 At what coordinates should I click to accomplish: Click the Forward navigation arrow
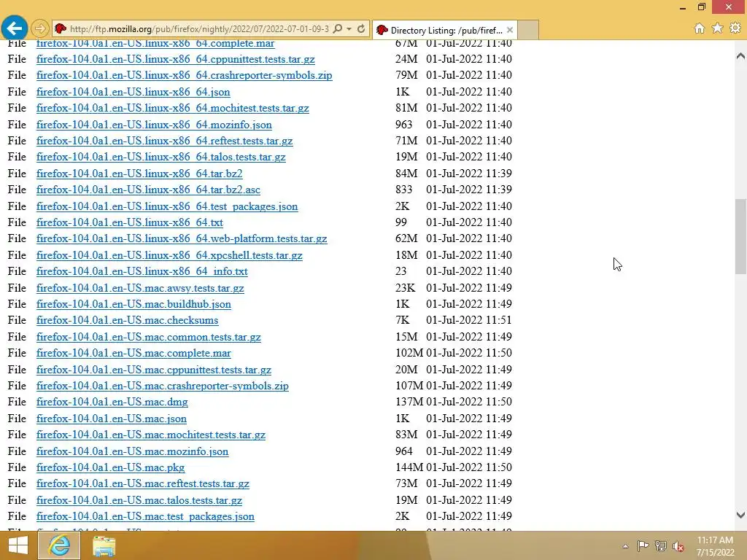(x=40, y=29)
